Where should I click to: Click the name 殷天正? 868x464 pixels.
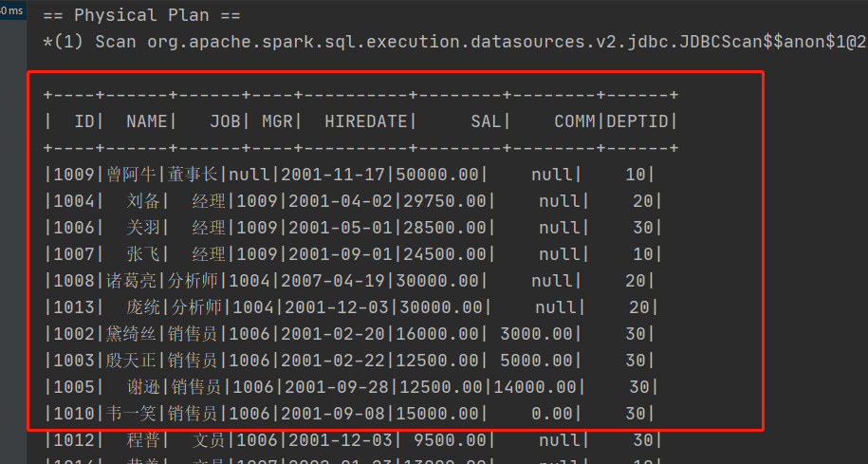point(131,361)
